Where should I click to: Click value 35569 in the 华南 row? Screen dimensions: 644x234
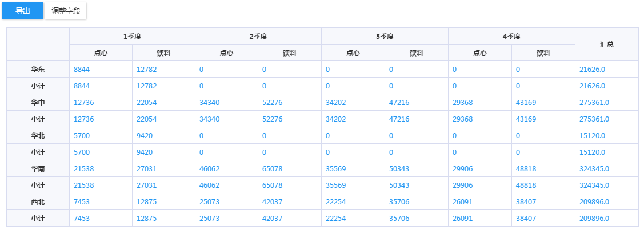(336, 168)
